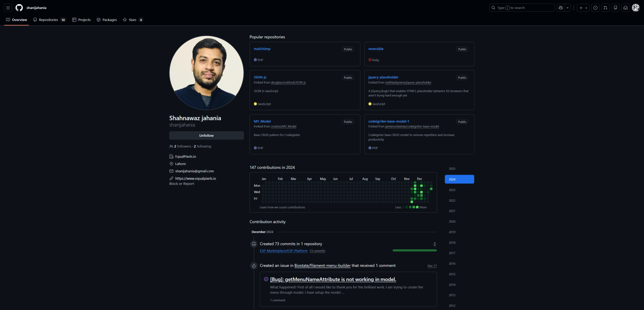Click the flame icon next to issue activity

tap(254, 266)
